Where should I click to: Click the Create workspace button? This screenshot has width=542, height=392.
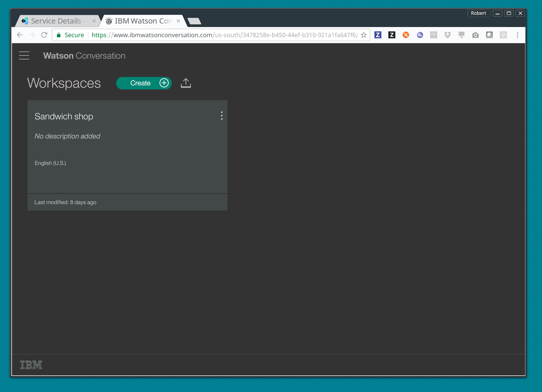coord(144,83)
